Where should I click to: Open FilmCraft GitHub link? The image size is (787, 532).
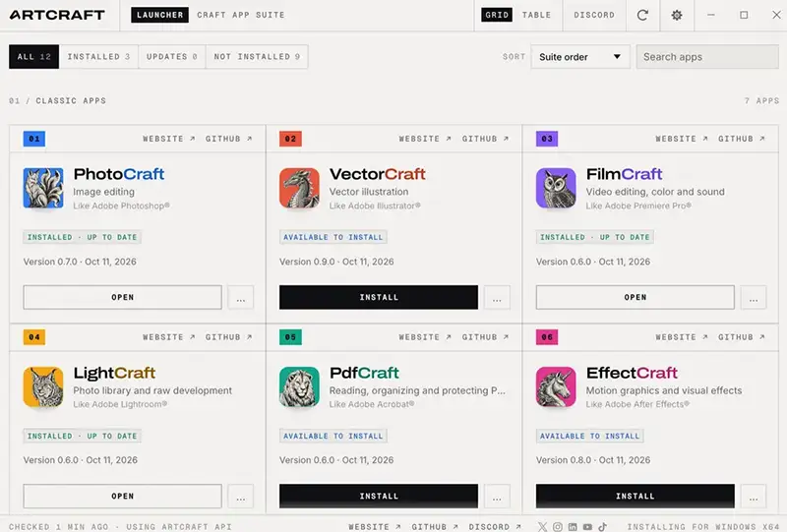pos(742,139)
